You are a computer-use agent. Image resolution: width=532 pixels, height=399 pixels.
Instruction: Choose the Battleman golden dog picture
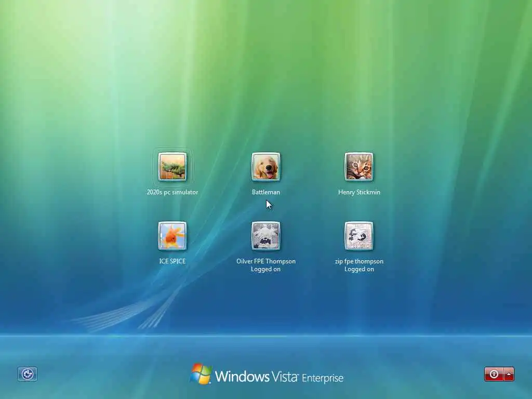pos(265,167)
